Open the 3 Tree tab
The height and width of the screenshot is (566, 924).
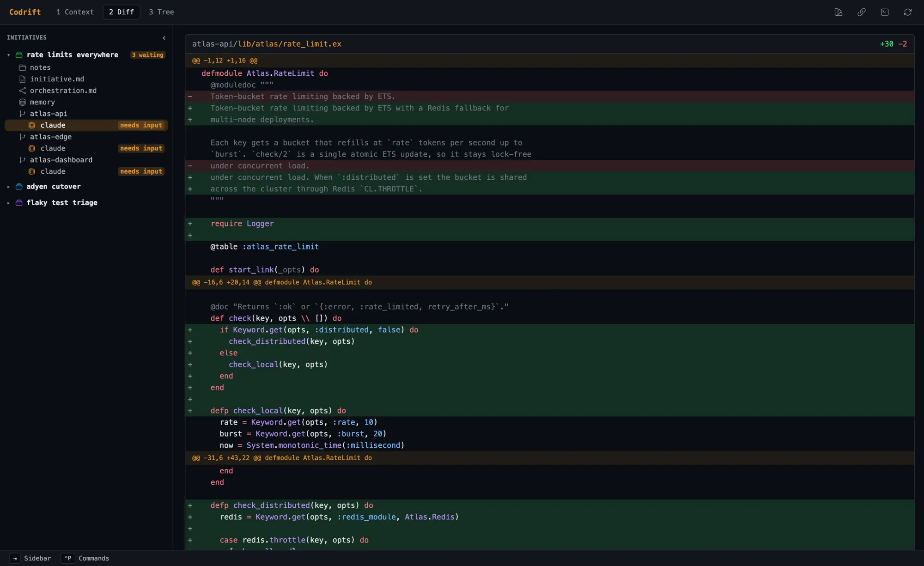click(x=161, y=12)
